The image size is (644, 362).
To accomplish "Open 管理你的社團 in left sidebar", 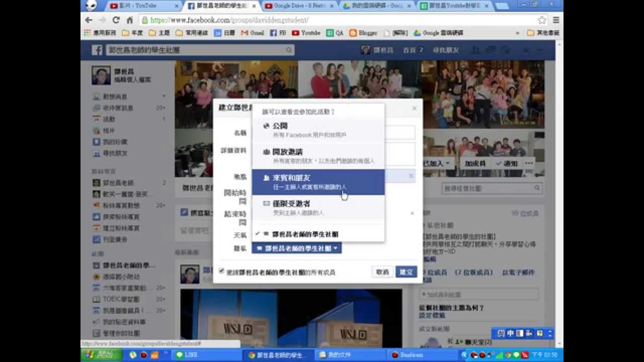I will tap(121, 333).
